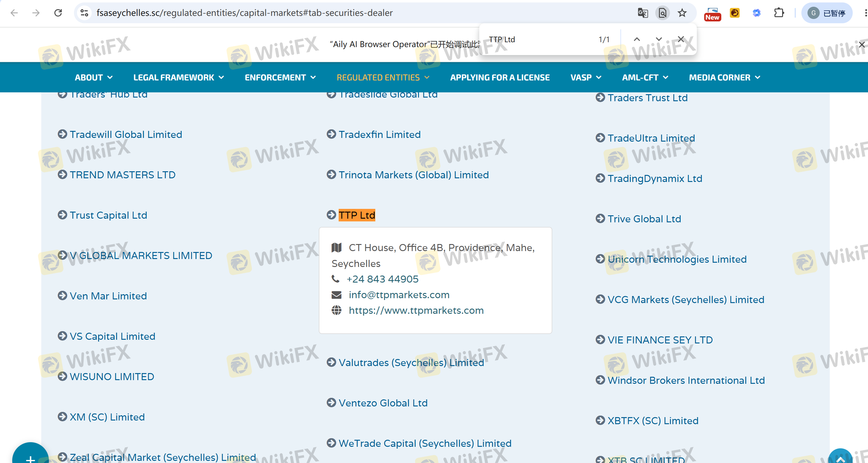Expand the REGULATED ENTITIES menu

click(383, 77)
